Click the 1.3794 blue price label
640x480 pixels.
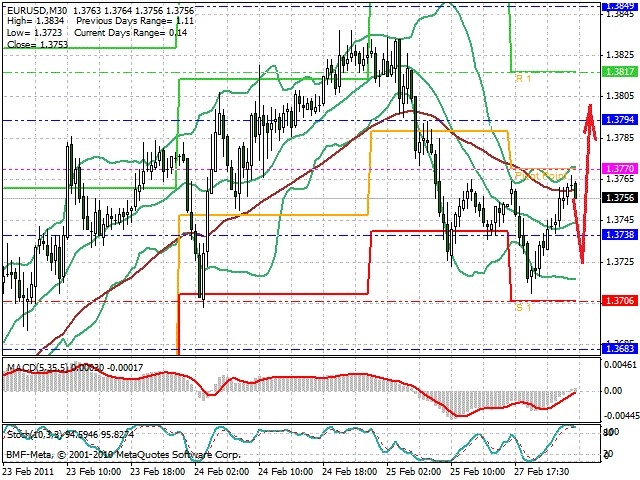620,120
